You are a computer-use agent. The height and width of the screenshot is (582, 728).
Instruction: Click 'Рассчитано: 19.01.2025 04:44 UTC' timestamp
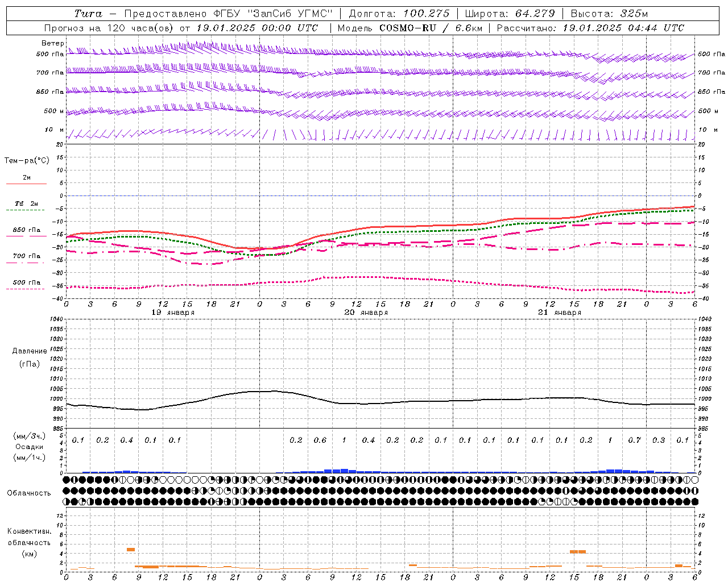tap(590, 28)
